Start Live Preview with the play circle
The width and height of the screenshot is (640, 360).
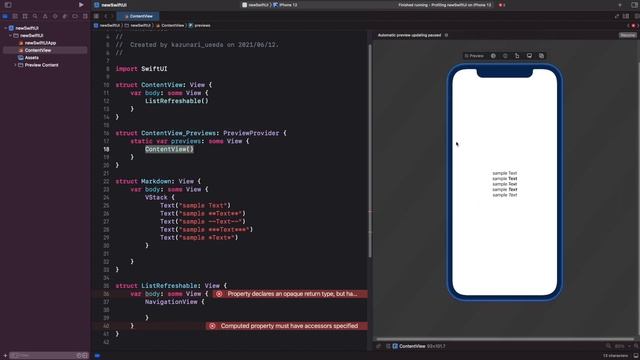[493, 56]
